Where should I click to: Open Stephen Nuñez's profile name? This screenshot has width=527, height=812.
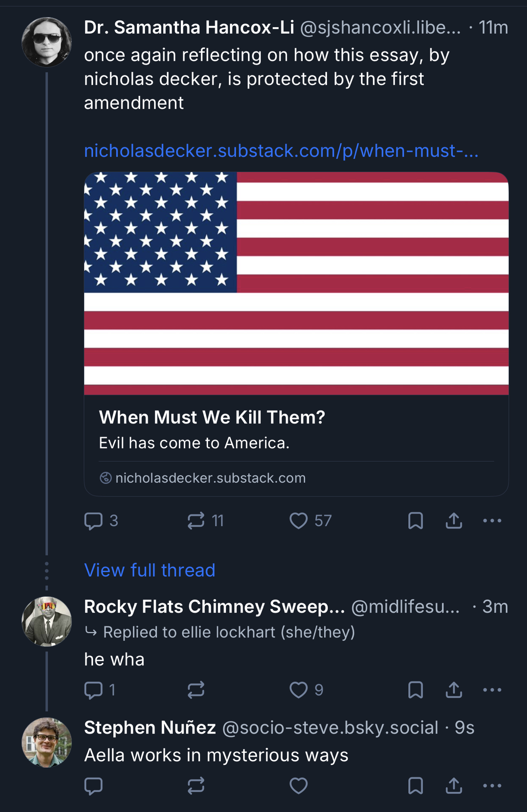(150, 728)
